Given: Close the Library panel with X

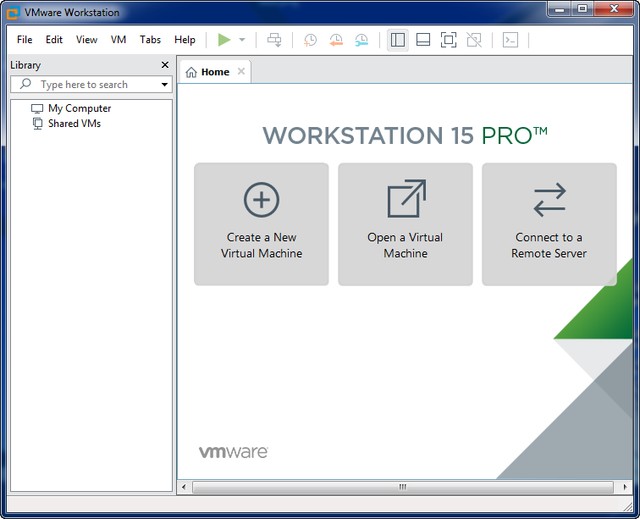Looking at the screenshot, I should point(165,65).
